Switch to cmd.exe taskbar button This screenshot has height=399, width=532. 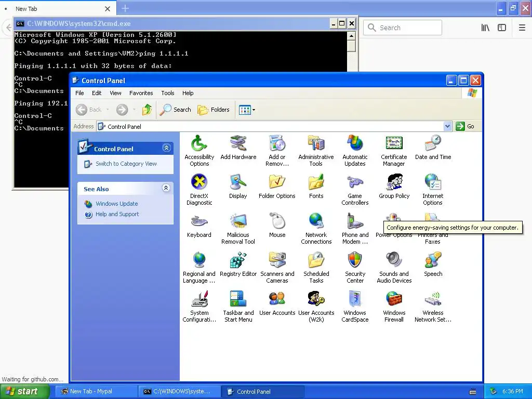[180, 391]
